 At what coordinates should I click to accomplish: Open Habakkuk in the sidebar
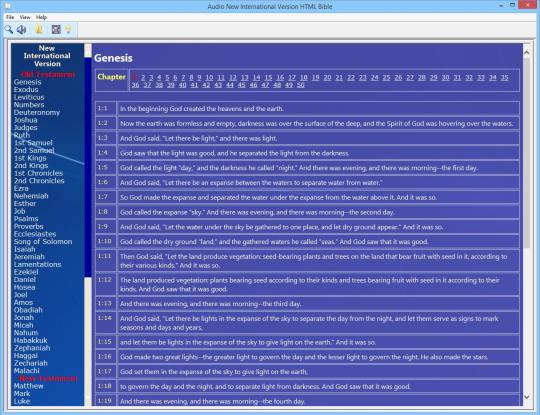[x=31, y=340]
